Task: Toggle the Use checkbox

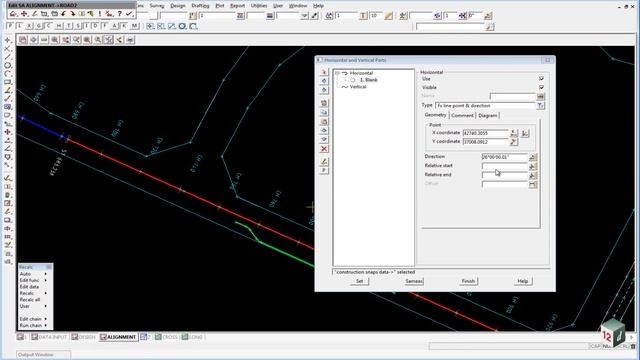Action: [x=542, y=78]
